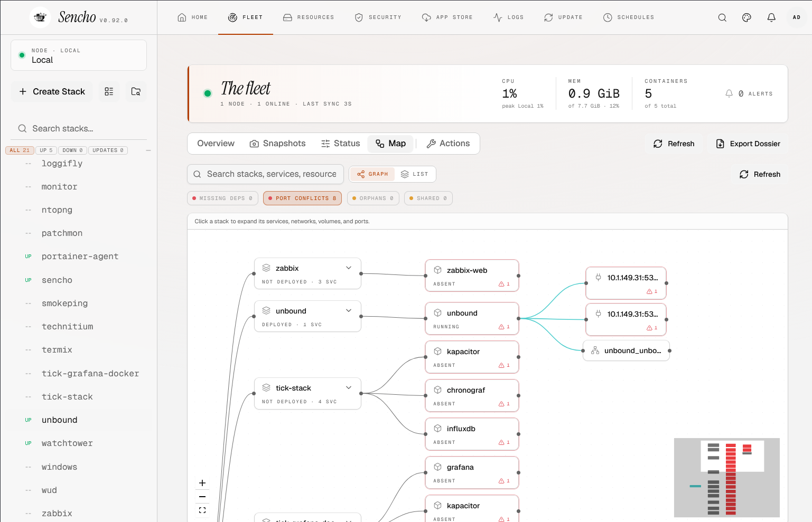
Task: Switch the map to List view
Action: click(415, 174)
